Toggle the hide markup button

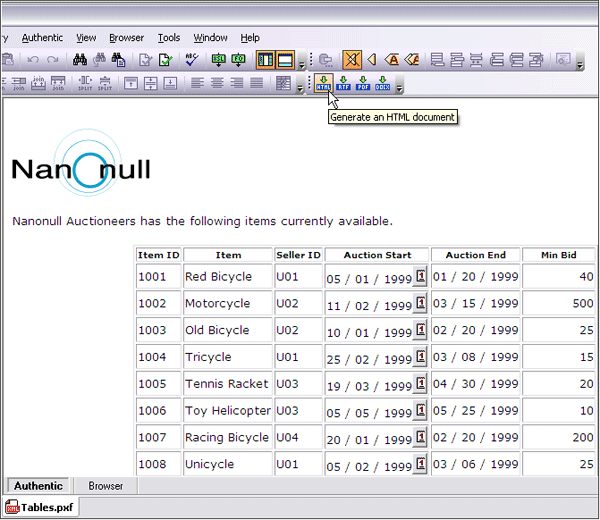[352, 60]
